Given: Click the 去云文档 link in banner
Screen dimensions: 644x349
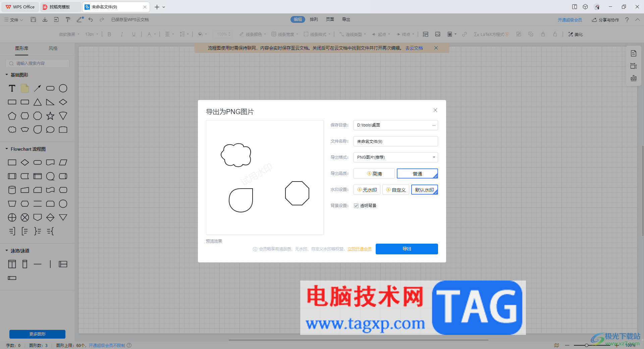Looking at the screenshot, I should coord(414,48).
